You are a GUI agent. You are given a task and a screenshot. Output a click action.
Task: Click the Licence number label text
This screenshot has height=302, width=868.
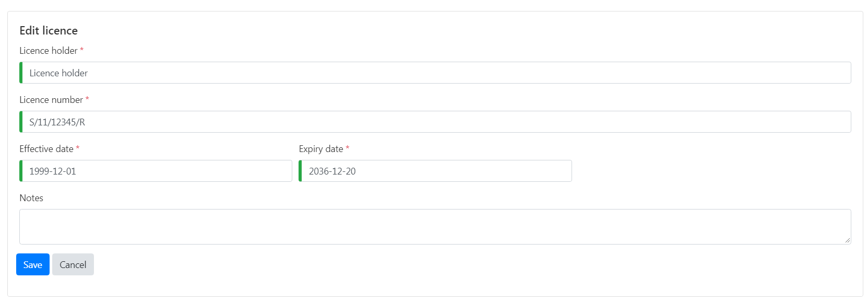[x=51, y=100]
